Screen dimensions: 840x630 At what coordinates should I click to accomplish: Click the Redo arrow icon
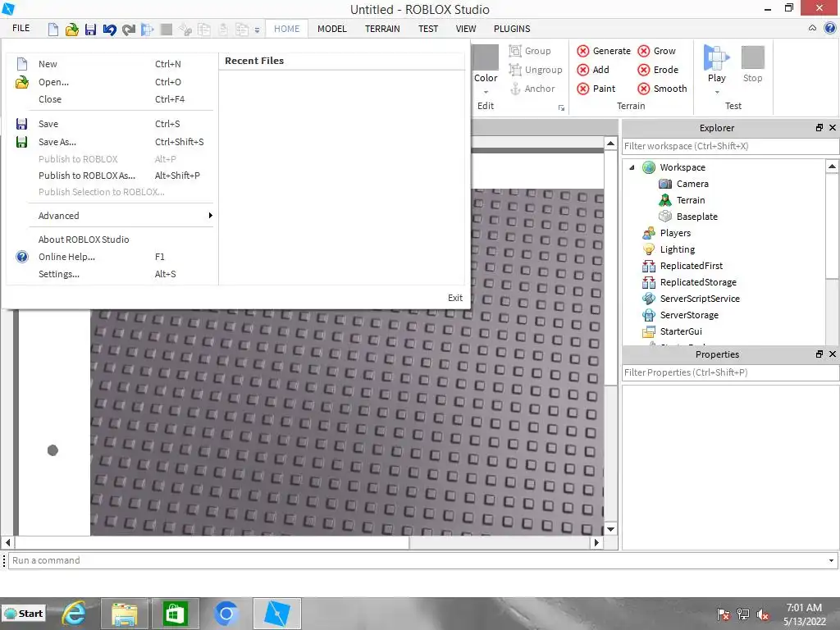(129, 29)
